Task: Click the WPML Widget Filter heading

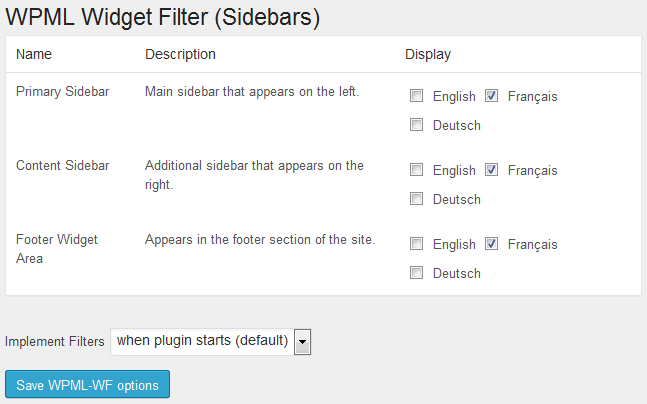Action: click(163, 17)
